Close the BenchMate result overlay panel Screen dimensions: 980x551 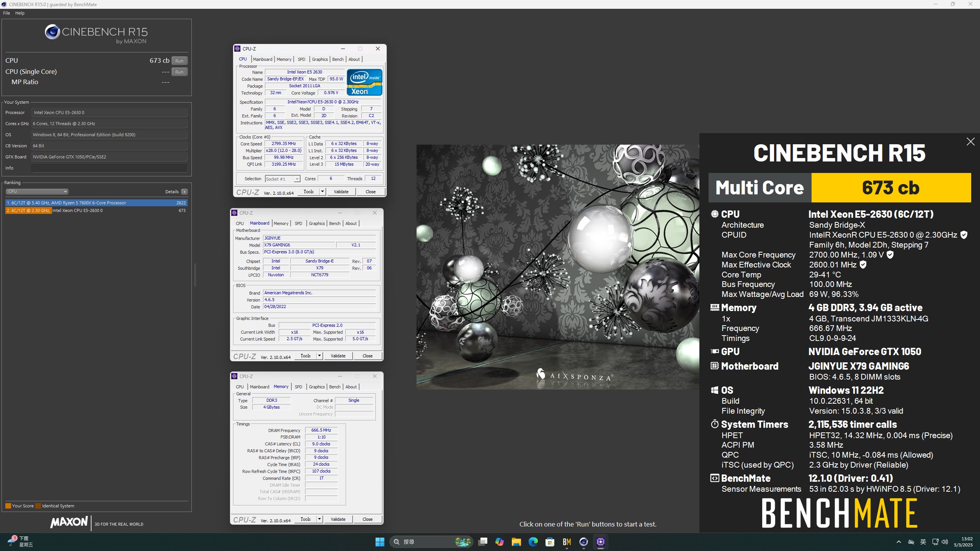[x=970, y=142]
